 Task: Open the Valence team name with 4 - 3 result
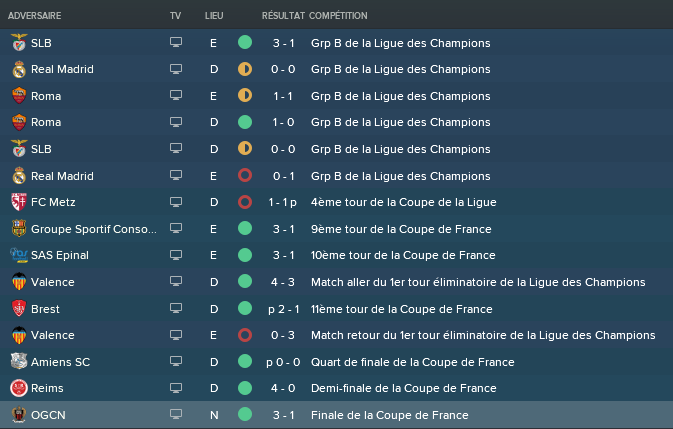pyautogui.click(x=52, y=282)
